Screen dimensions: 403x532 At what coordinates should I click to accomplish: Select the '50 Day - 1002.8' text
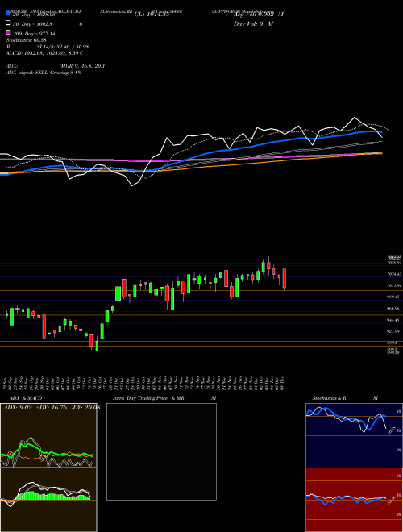tap(32, 24)
